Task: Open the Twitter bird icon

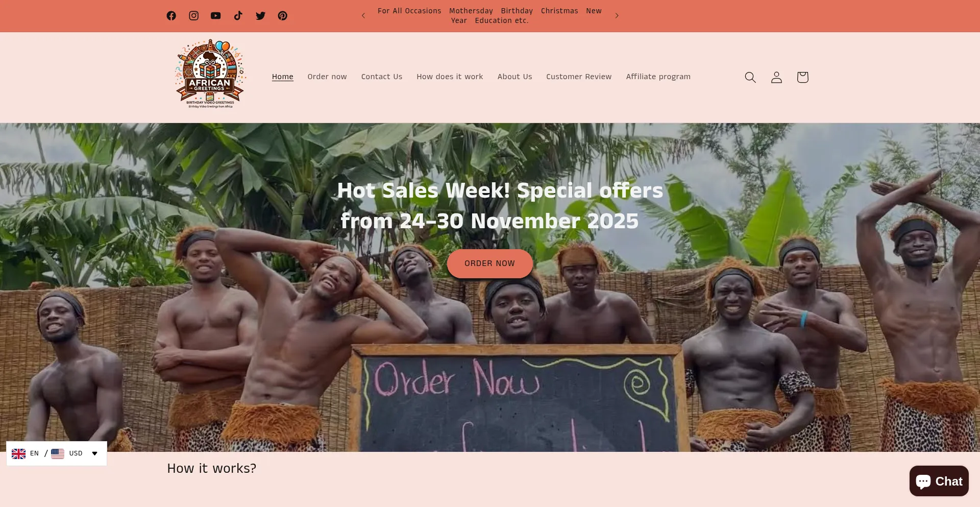Action: pos(260,16)
